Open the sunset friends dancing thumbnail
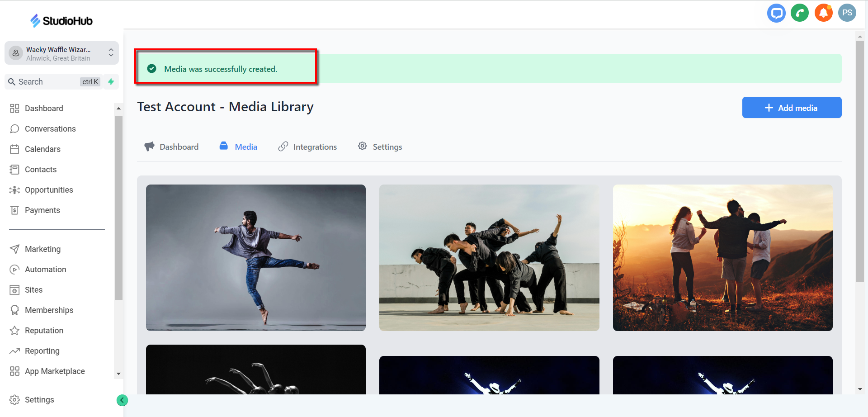 pos(722,258)
